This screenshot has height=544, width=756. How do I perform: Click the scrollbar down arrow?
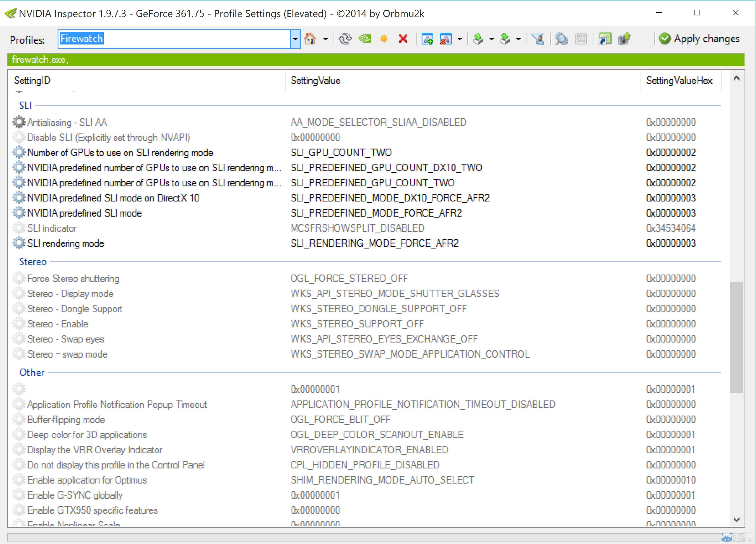click(x=736, y=519)
